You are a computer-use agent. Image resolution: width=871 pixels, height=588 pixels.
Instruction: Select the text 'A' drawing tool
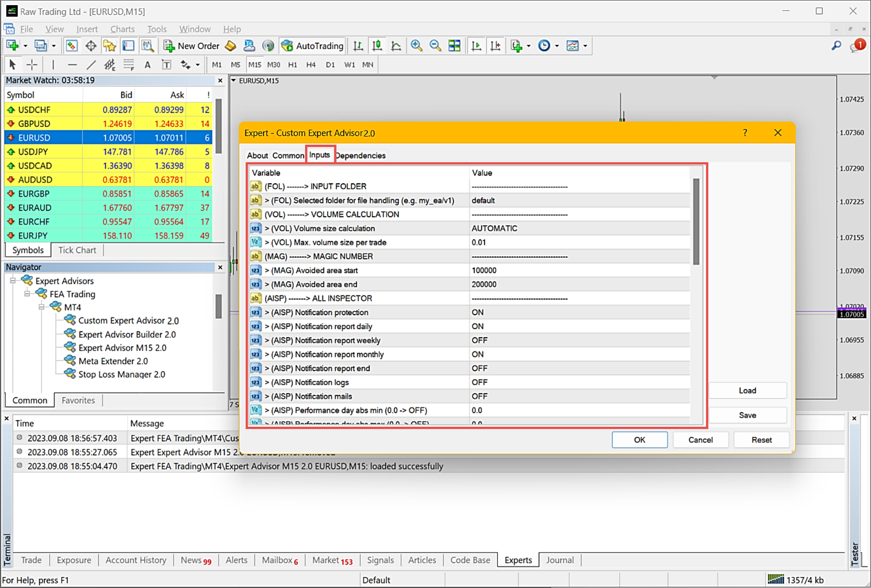[x=147, y=65]
